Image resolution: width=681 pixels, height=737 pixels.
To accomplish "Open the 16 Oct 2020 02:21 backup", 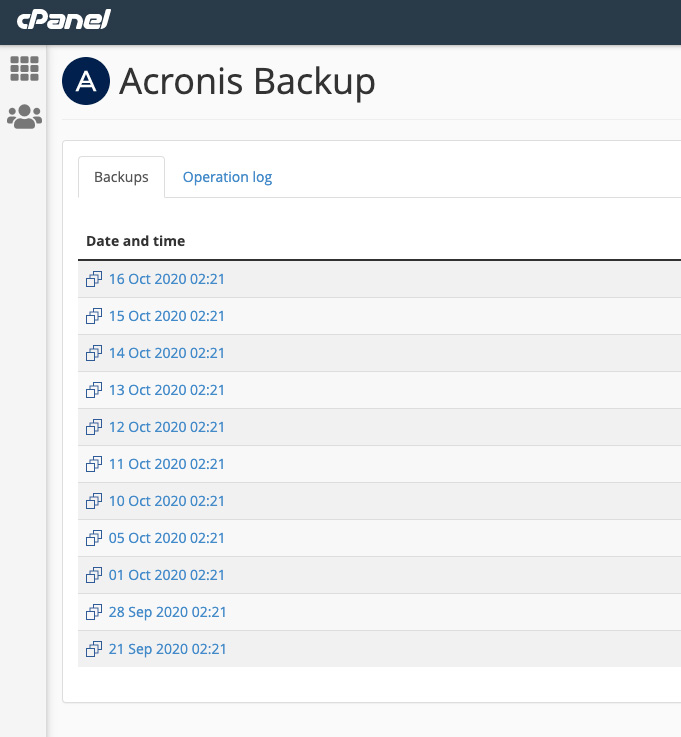I will pos(166,279).
